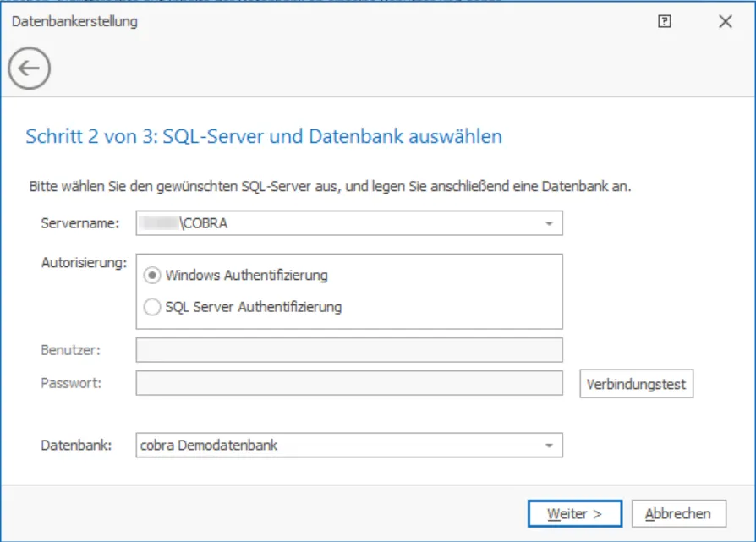Select SQL Server Authentifizierung radio button
Viewport: 756px width, 542px height.
(152, 307)
